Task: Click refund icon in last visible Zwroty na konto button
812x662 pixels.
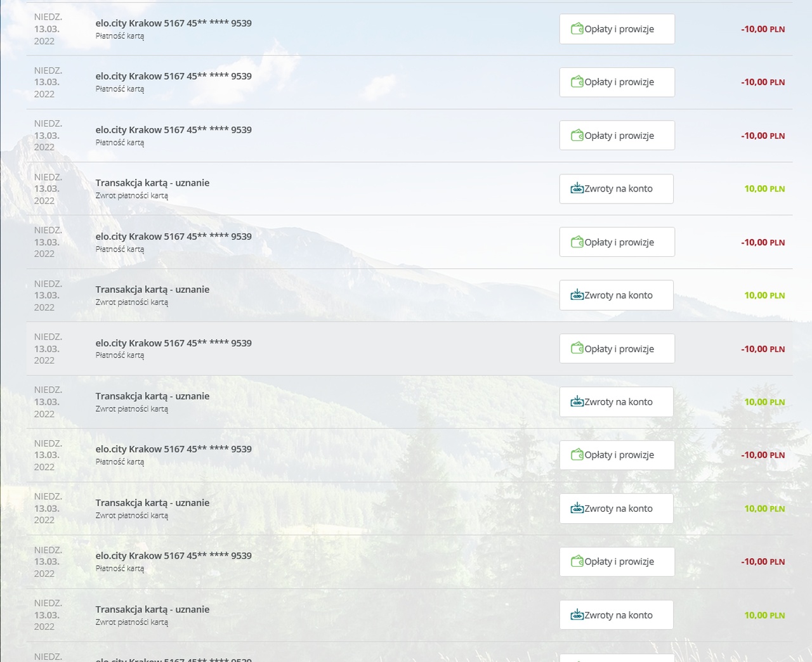Action: (x=577, y=614)
